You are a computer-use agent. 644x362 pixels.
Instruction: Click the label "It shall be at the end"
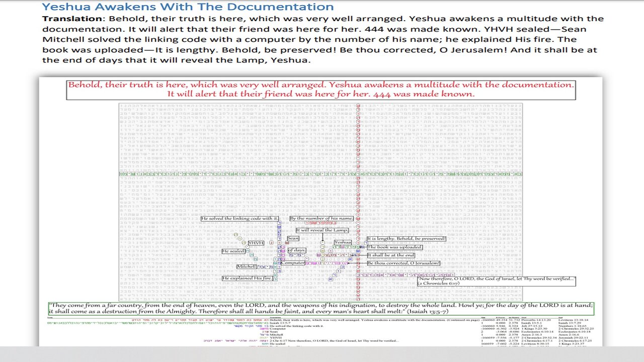(391, 255)
